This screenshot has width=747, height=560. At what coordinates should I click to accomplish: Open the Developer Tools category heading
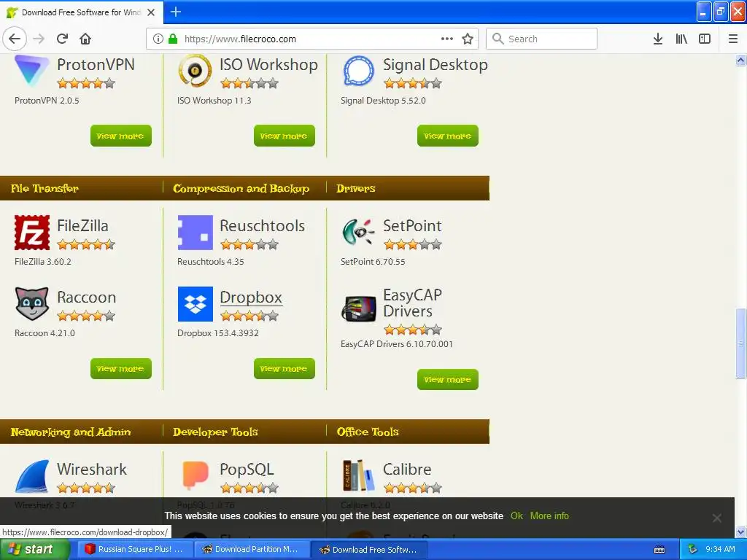coord(215,432)
